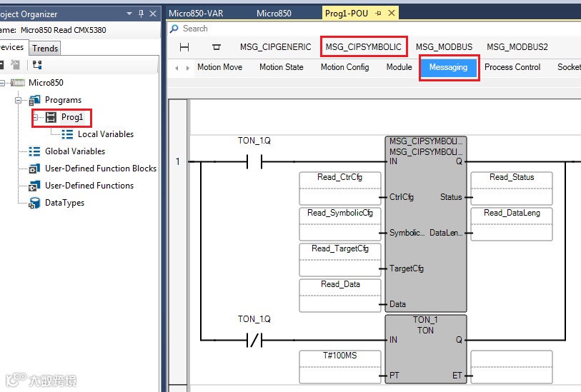The height and width of the screenshot is (392, 581).
Task: Toggle auto-hide pin on Project Organizer
Action: (141, 14)
